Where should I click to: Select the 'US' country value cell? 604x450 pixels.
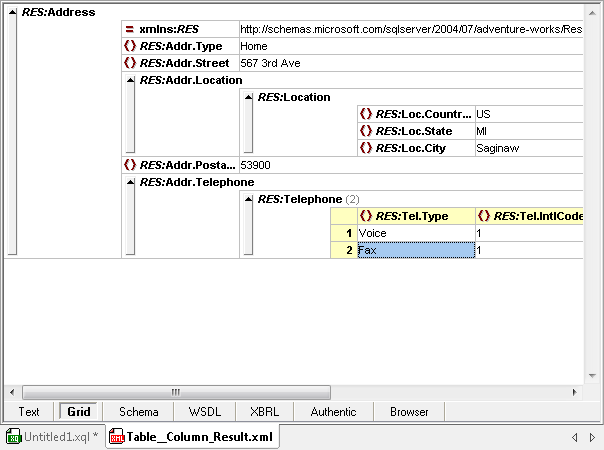pyautogui.click(x=529, y=114)
